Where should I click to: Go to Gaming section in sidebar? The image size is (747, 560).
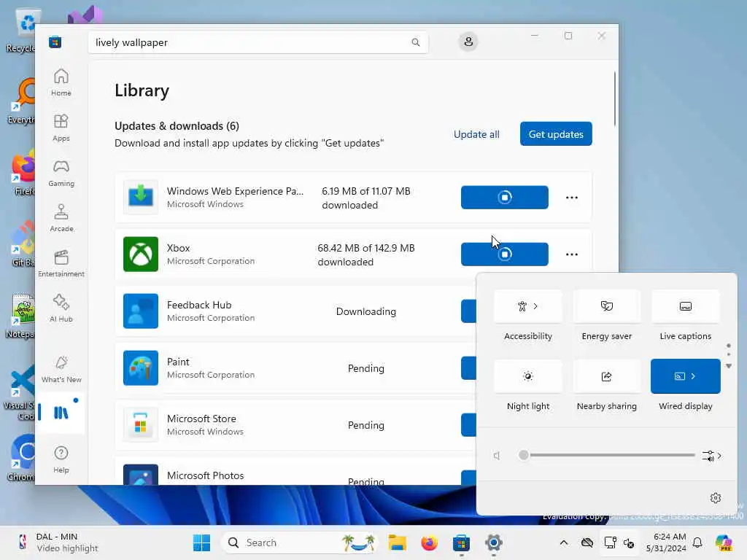coord(61,173)
